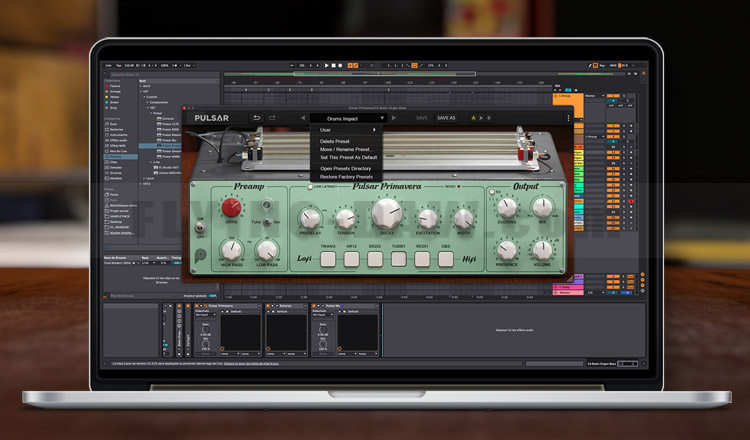Viewport: 750px width, 440px height.
Task: Select the TUBBY spring type button
Action: click(398, 259)
